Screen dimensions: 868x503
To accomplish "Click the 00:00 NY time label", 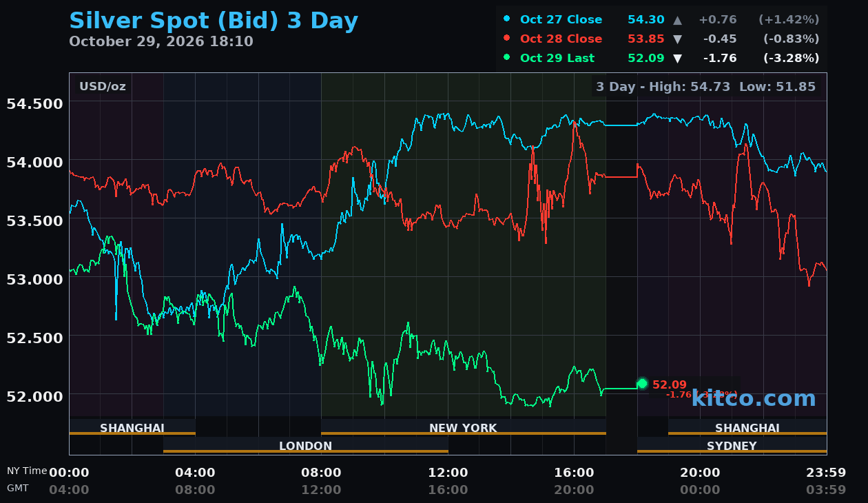I will 69,473.
